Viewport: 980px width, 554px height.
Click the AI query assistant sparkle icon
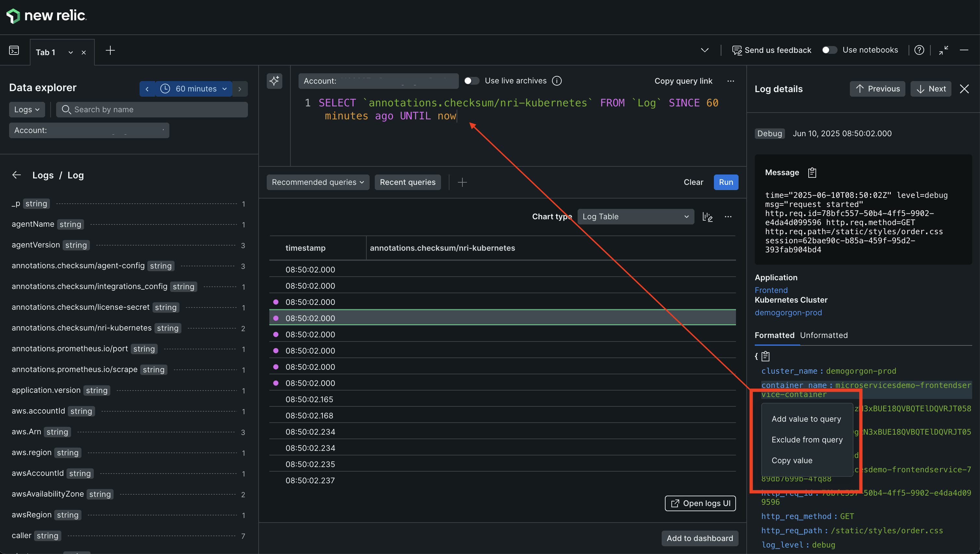tap(274, 81)
